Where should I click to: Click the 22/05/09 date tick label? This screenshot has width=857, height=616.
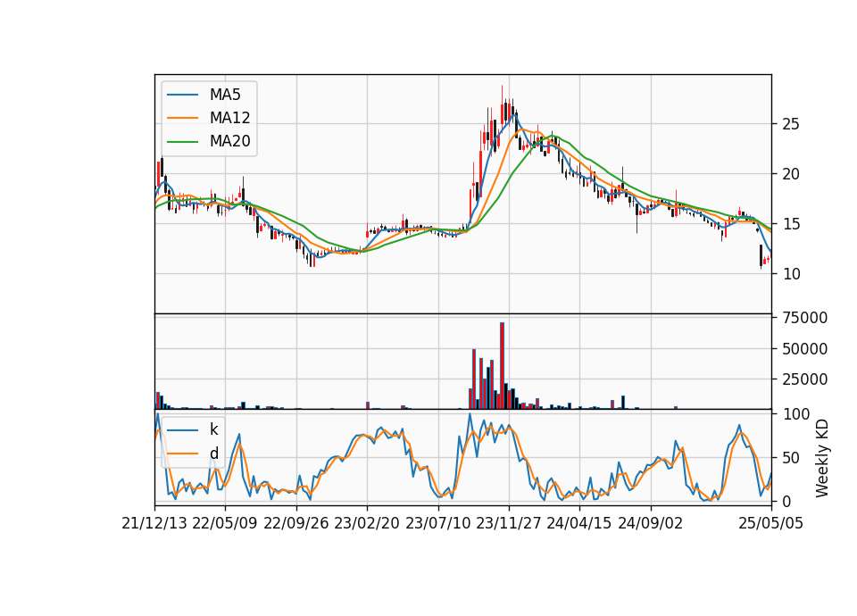tap(225, 523)
